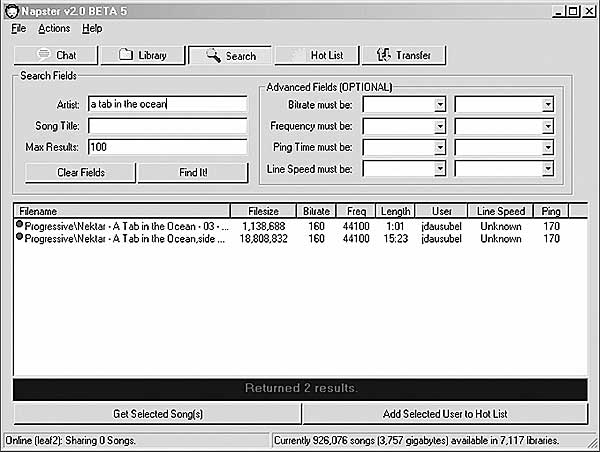Sort results by Filesize column header
Screen dimensions: 600x452
263,211
